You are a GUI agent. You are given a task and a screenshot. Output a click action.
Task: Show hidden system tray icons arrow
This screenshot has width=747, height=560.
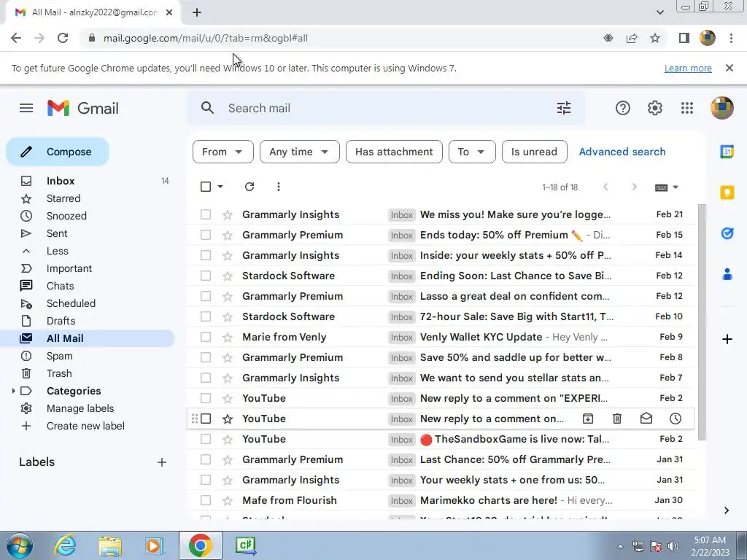pos(620,546)
